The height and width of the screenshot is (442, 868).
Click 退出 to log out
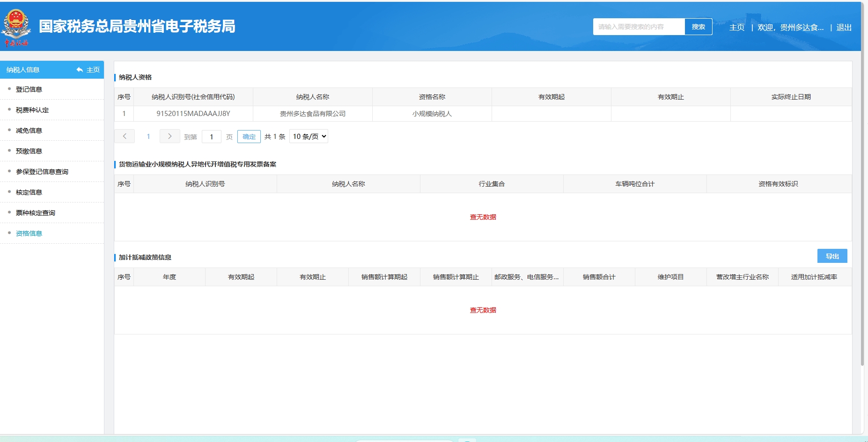click(x=844, y=28)
